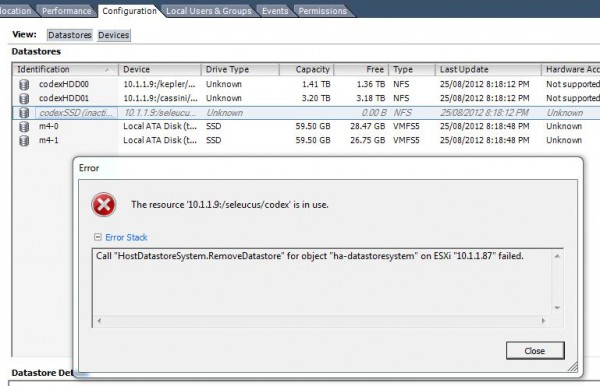Click the 0.00 B free value

(374, 113)
